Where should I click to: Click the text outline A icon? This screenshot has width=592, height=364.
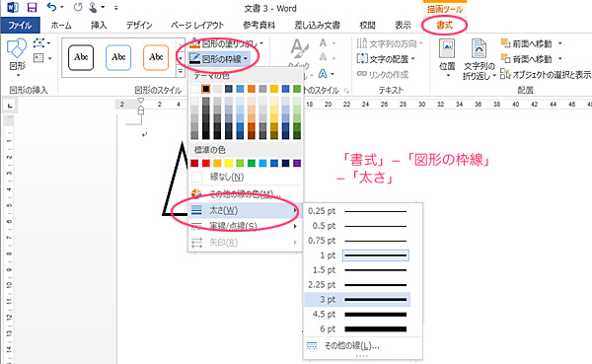coord(324,57)
